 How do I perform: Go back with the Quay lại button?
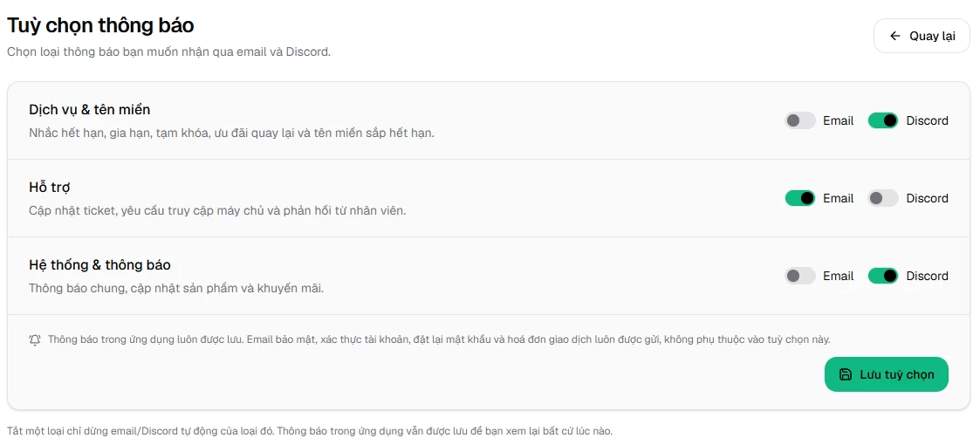point(922,36)
